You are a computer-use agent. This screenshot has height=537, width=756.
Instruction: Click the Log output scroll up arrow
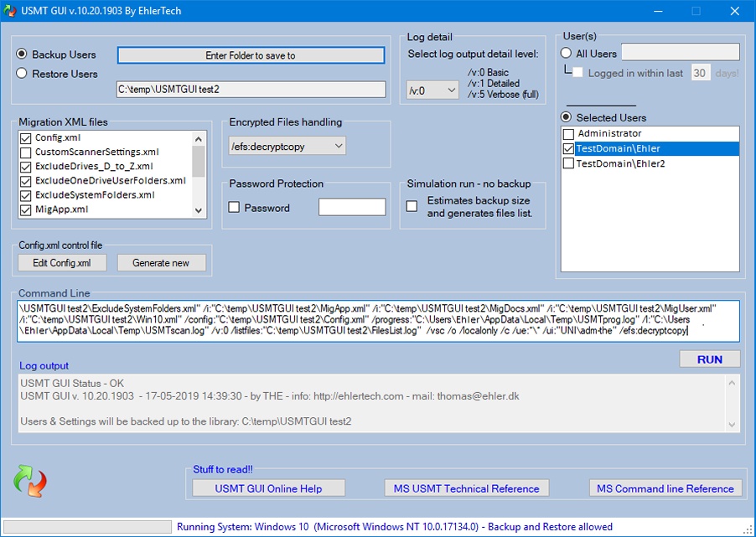click(732, 383)
